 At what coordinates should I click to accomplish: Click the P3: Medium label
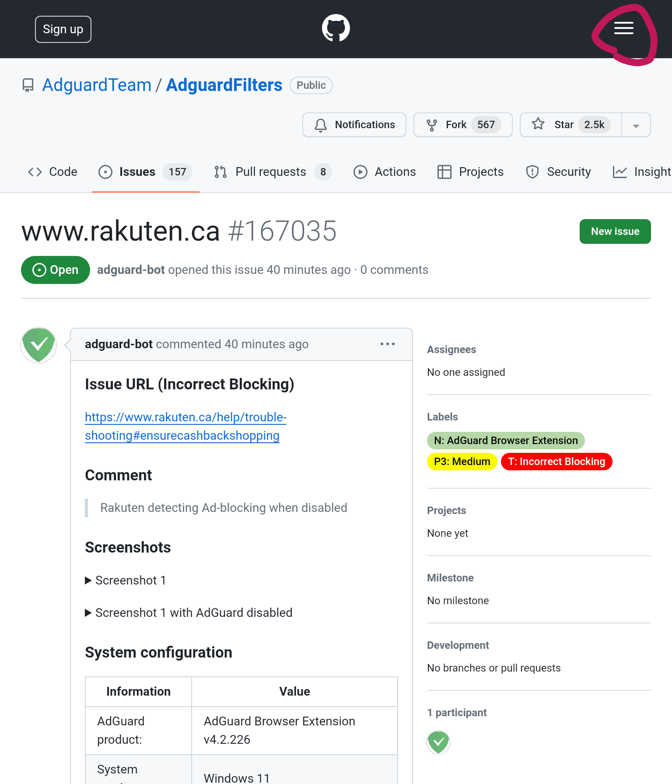point(462,462)
